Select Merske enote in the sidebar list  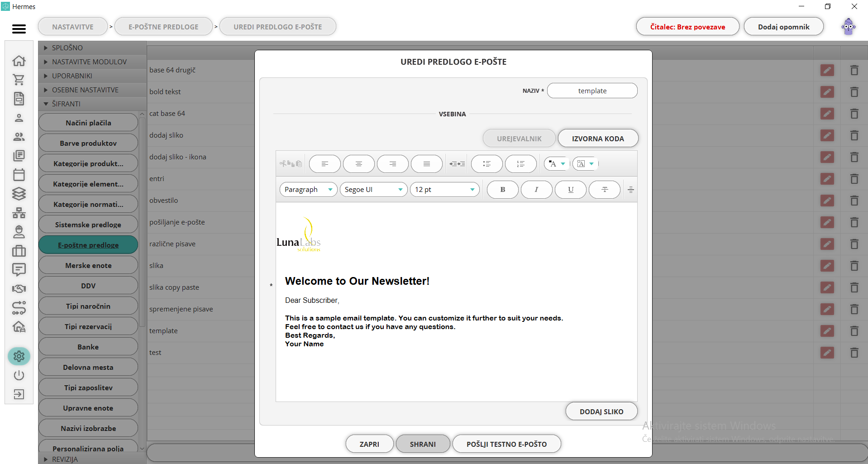[88, 265]
